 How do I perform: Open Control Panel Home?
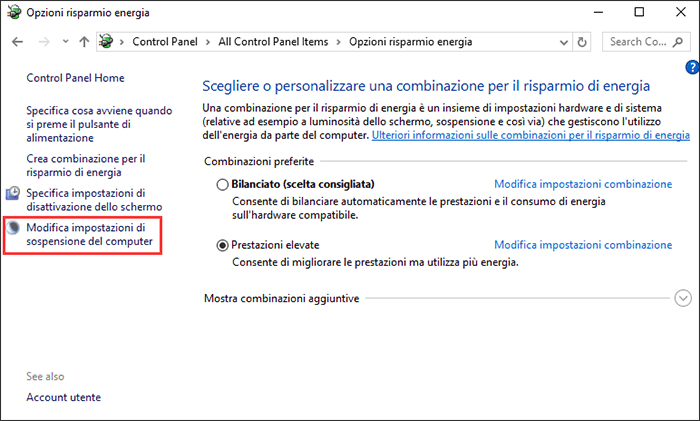pyautogui.click(x=75, y=78)
